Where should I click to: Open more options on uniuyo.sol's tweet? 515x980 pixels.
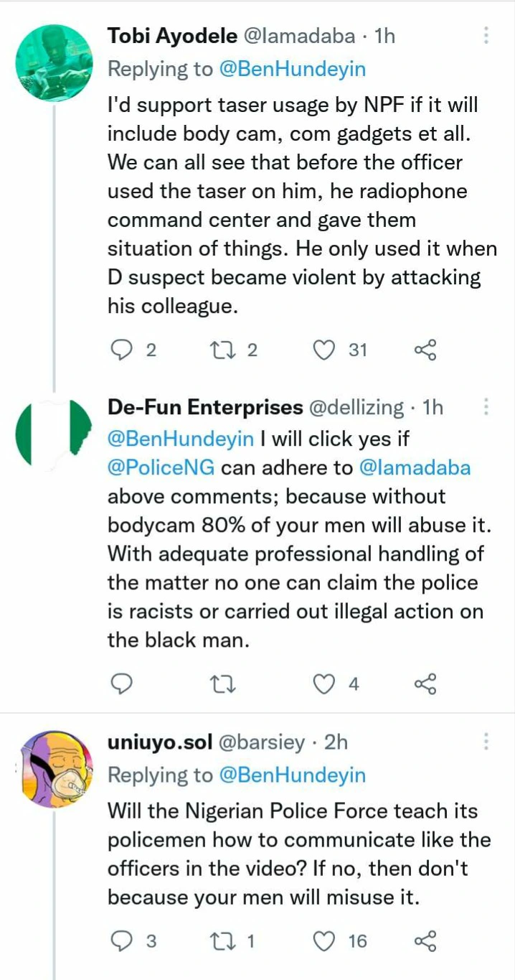tap(486, 742)
